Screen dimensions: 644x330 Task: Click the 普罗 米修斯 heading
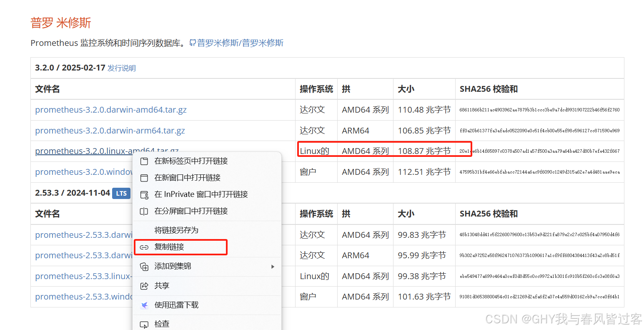click(x=61, y=23)
